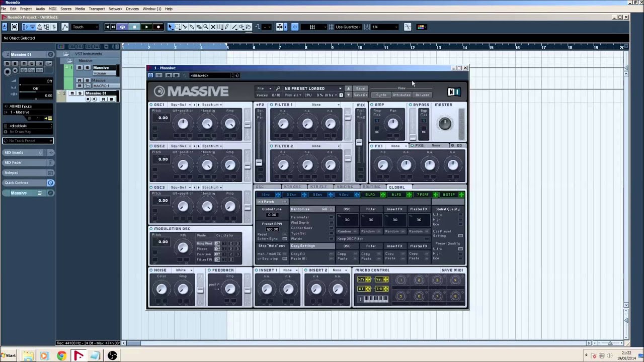The image size is (644, 362).
Task: Click the KTr macro yellow cross handle
Action: 368,280
